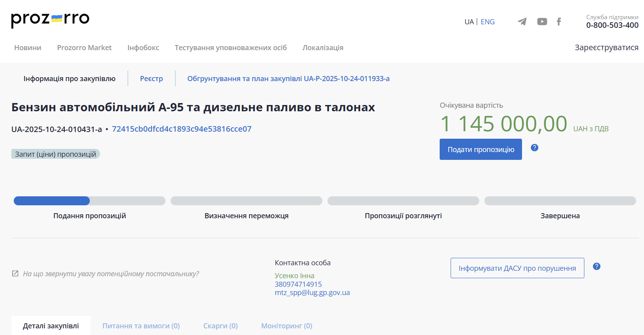Image resolution: width=644 pixels, height=335 pixels.
Task: Open the Telegram channel icon
Action: point(522,22)
